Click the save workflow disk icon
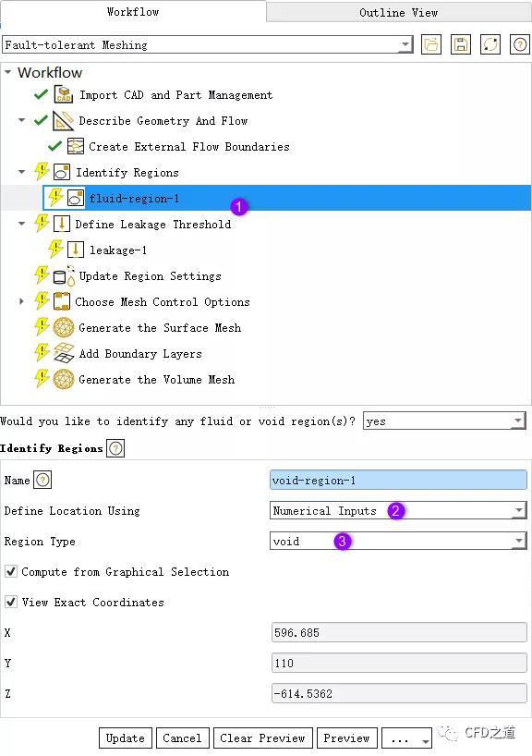The width and height of the screenshot is (532, 756). tap(461, 45)
